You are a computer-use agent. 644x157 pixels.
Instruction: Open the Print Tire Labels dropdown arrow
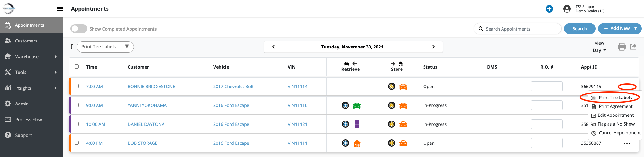(x=127, y=47)
